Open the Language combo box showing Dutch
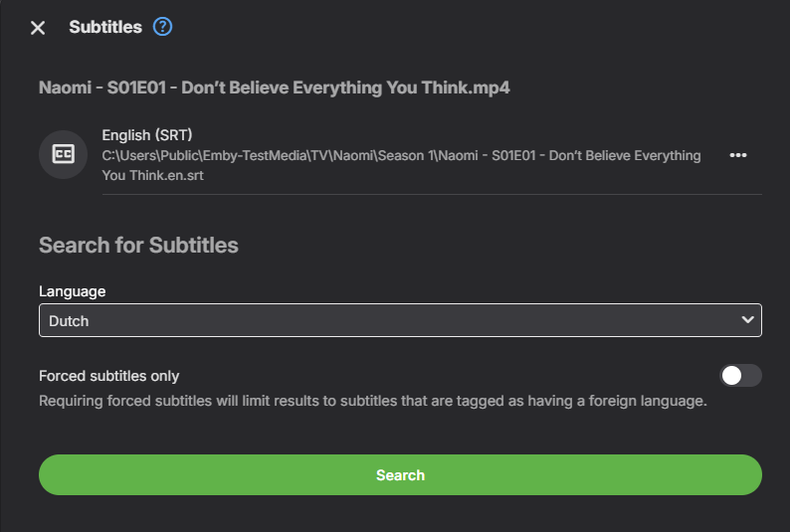The width and height of the screenshot is (790, 532). coord(398,320)
